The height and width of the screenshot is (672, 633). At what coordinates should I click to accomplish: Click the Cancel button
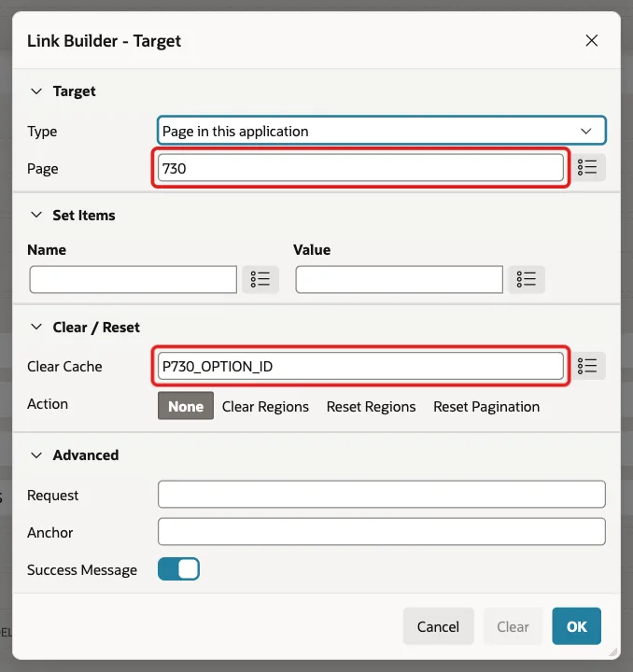point(438,626)
